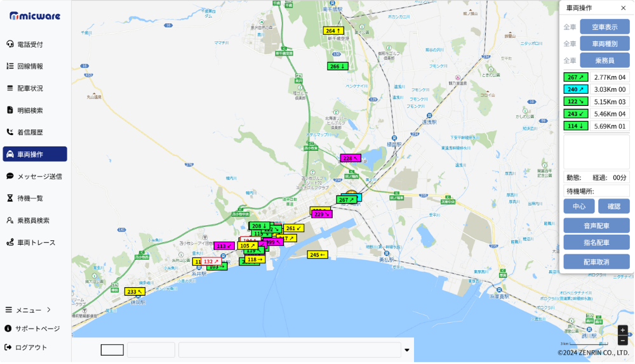The image size is (635, 364).
Task: Toggle the 車両種別 filter button
Action: pos(604,44)
